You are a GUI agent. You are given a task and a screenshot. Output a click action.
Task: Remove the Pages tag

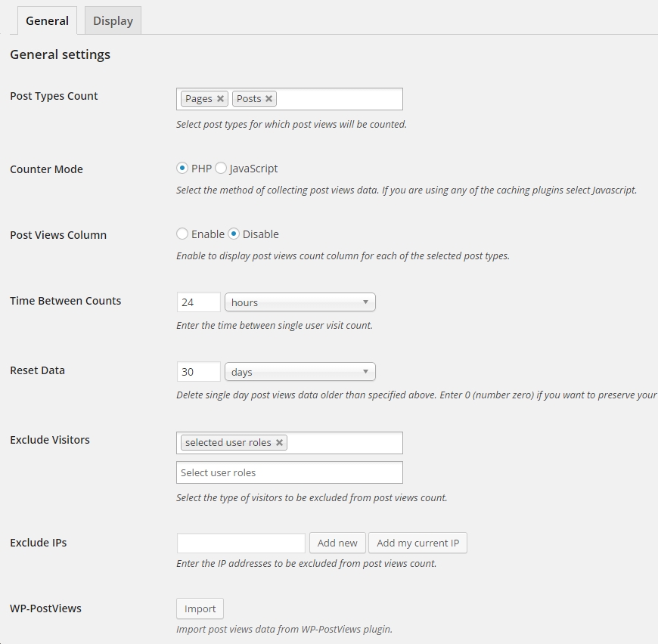coord(220,99)
